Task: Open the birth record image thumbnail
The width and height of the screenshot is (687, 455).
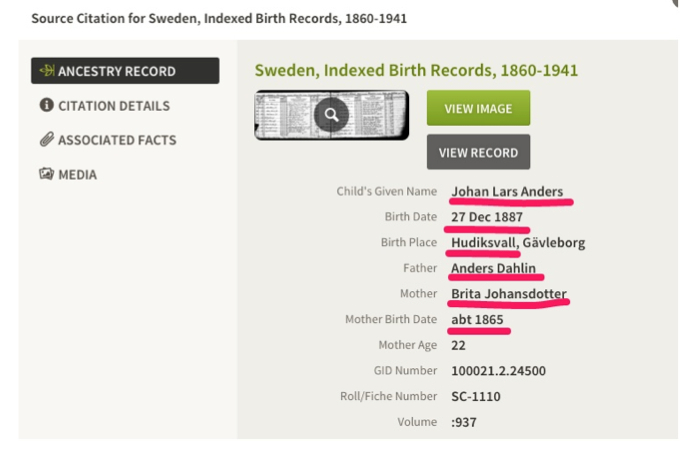Action: pos(332,115)
